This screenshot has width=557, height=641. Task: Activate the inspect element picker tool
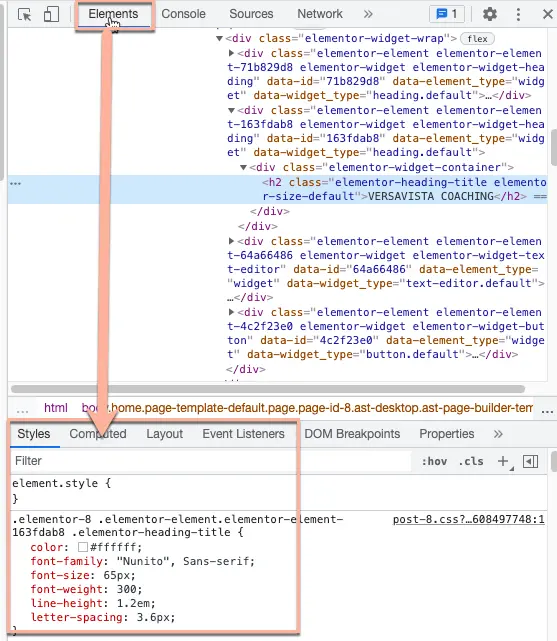[25, 14]
